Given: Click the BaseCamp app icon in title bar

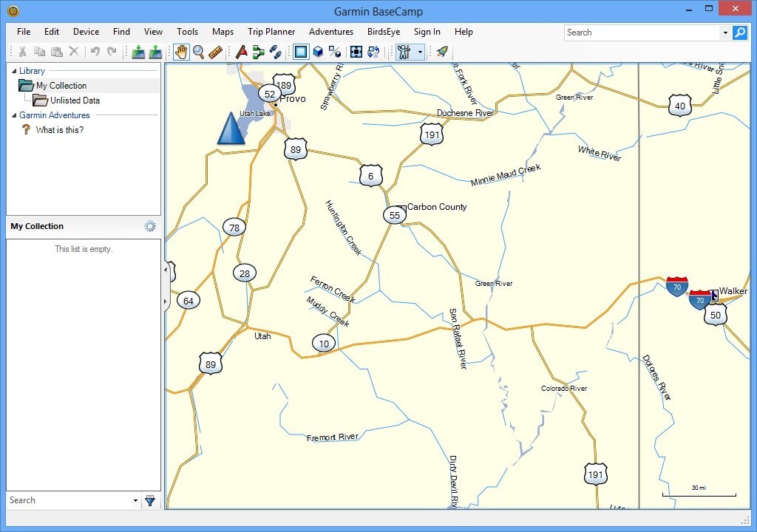Looking at the screenshot, I should [x=13, y=10].
